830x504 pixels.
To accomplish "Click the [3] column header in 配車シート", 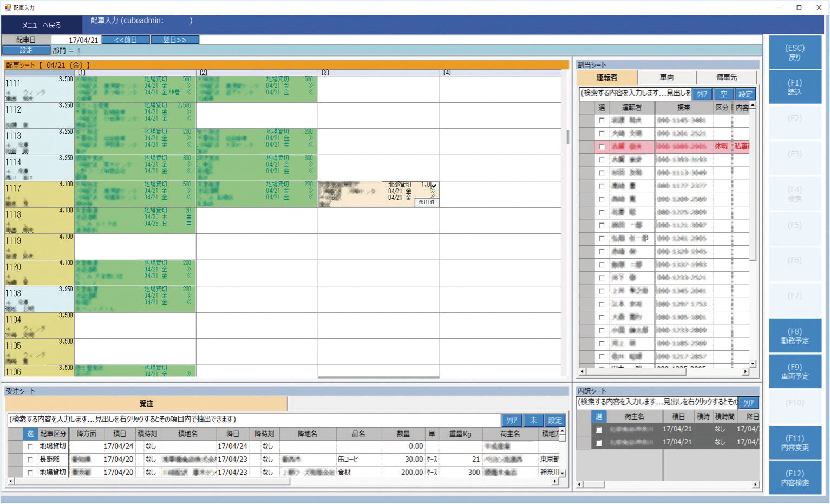I will click(x=378, y=73).
